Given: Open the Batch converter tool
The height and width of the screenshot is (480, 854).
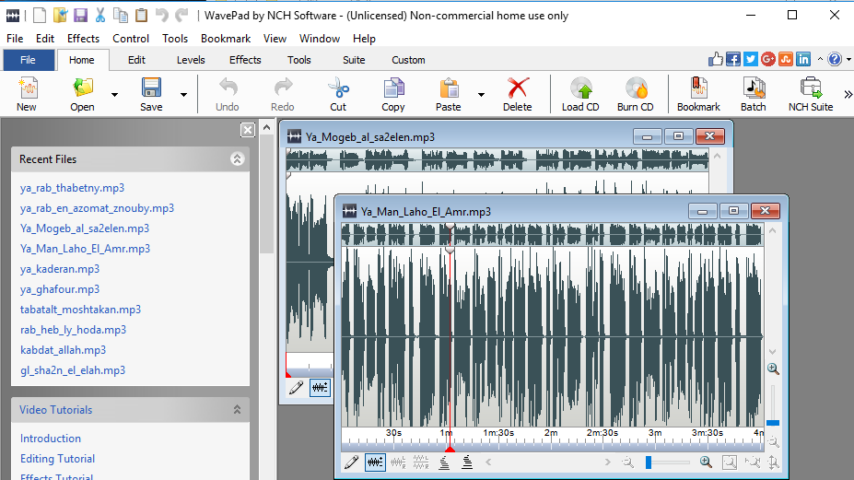Looking at the screenshot, I should [x=753, y=94].
